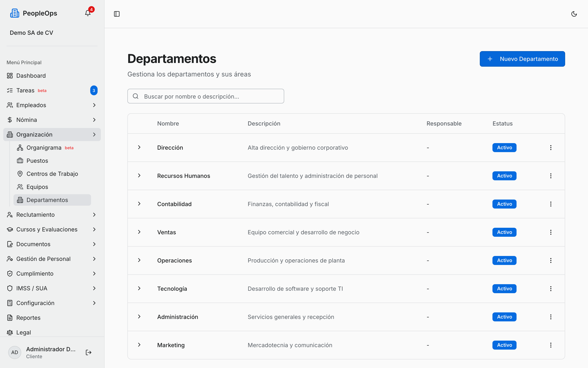This screenshot has height=368, width=588.
Task: Expand the Empleados menu chevron
Action: pos(94,105)
